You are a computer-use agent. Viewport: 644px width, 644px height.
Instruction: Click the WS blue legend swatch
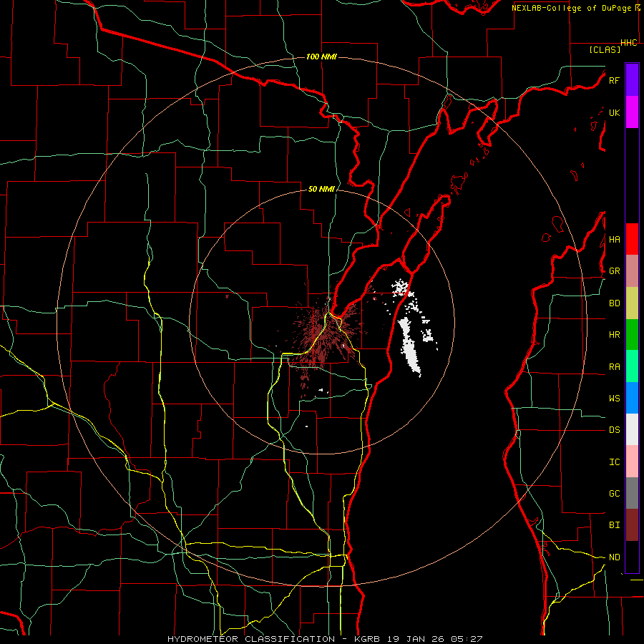632,398
